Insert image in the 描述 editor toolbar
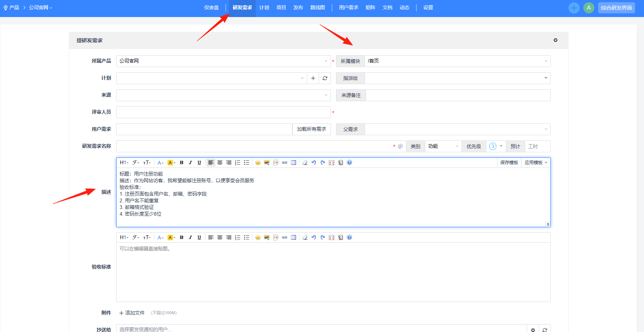This screenshot has height=332, width=644. point(267,163)
